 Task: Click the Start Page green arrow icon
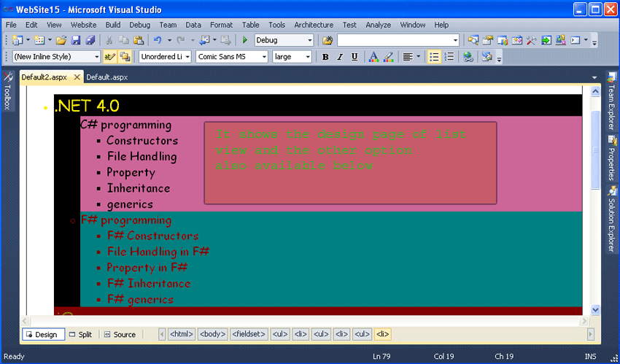coord(546,40)
